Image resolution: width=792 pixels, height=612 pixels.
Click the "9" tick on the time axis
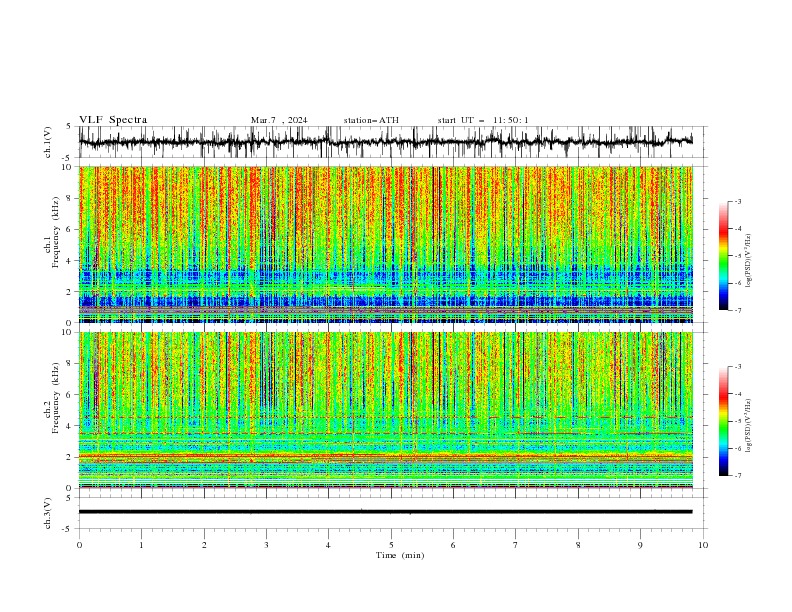tap(640, 545)
